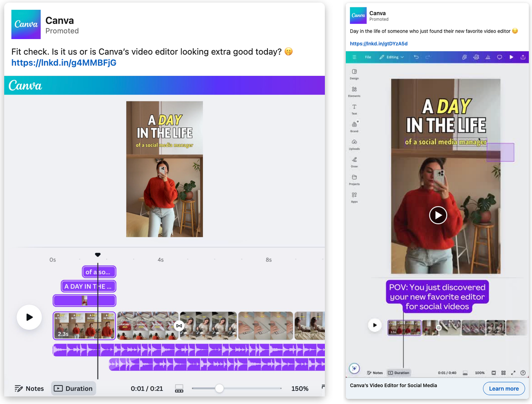
Task: Click the resize/copy pages icon in right ad toolbar
Action: pyautogui.click(x=464, y=57)
